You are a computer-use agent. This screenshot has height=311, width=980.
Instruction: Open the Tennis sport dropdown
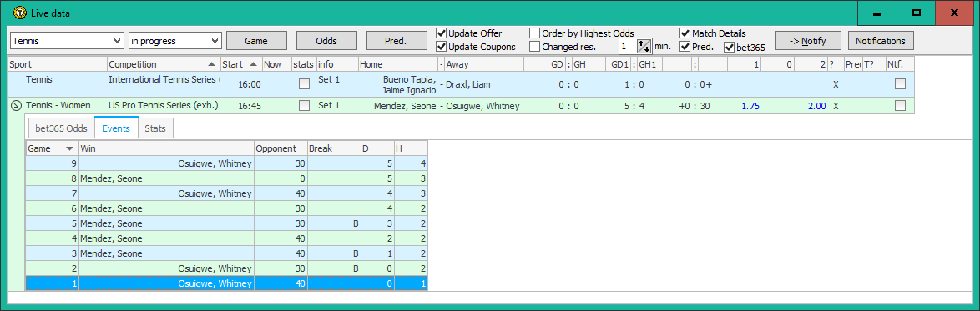point(67,41)
